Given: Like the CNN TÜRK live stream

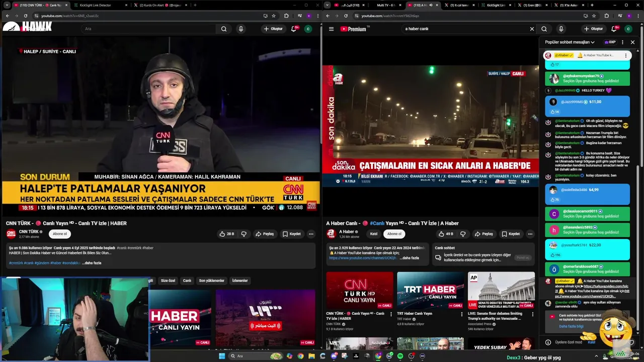Looking at the screenshot, I should [x=227, y=234].
